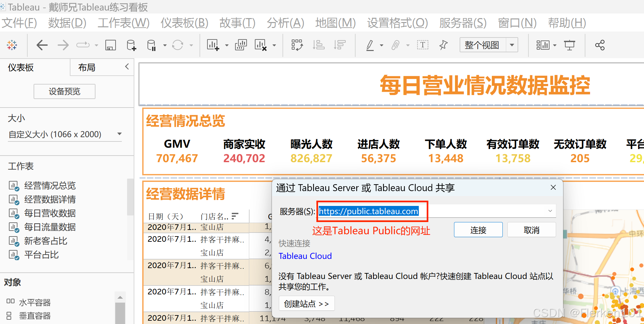Click the new worksheet chart icon
Screen dimensions: 644x324
pos(213,45)
